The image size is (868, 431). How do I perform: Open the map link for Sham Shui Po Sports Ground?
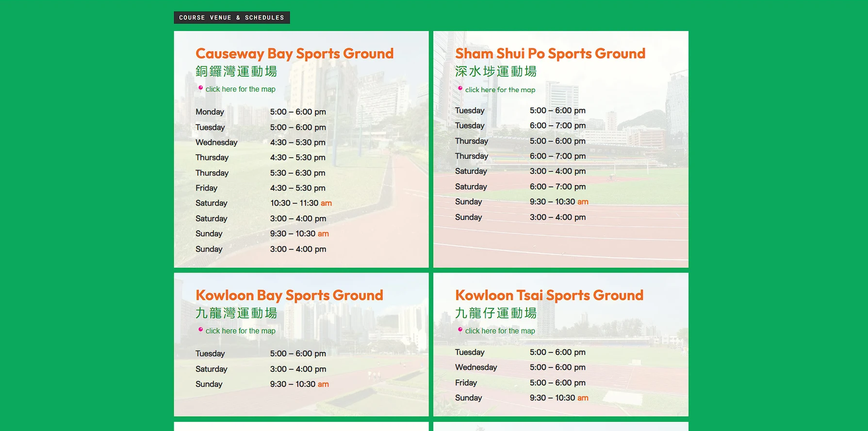(x=500, y=90)
